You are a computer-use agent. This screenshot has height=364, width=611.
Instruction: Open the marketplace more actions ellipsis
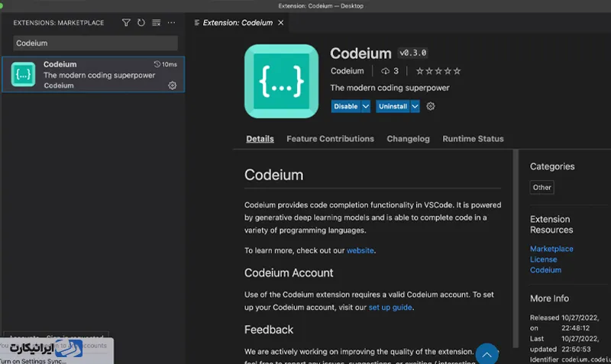tap(171, 23)
